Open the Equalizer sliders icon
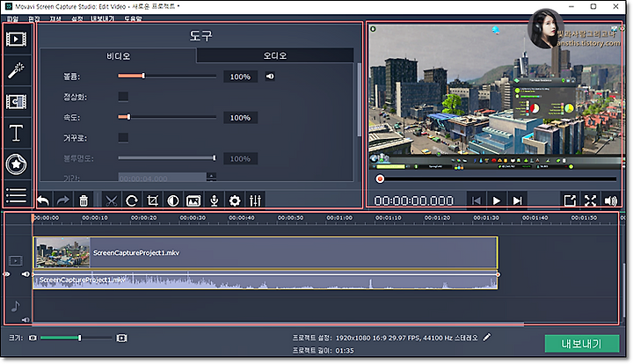Image resolution: width=633 pixels, height=364 pixels. (x=255, y=200)
